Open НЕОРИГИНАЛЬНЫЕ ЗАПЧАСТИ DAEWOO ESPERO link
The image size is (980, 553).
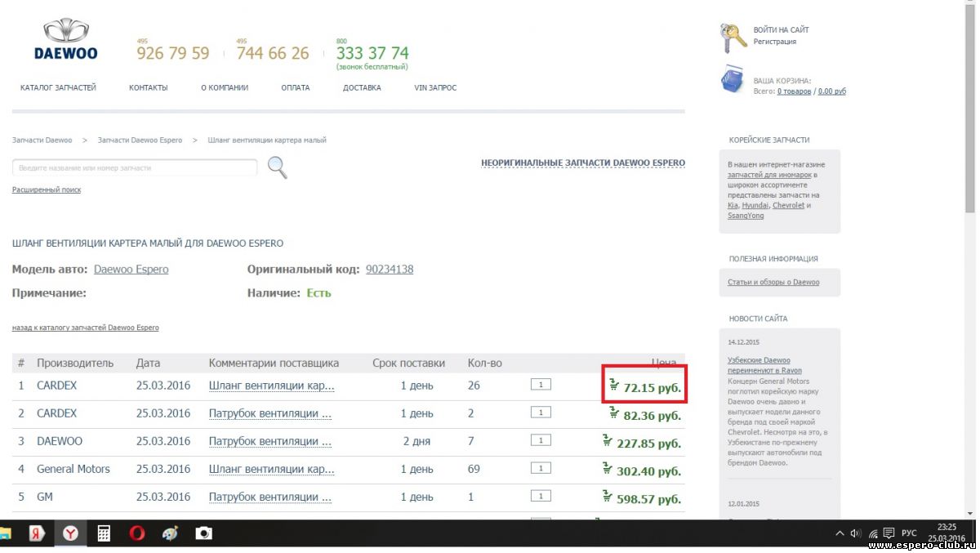click(583, 163)
